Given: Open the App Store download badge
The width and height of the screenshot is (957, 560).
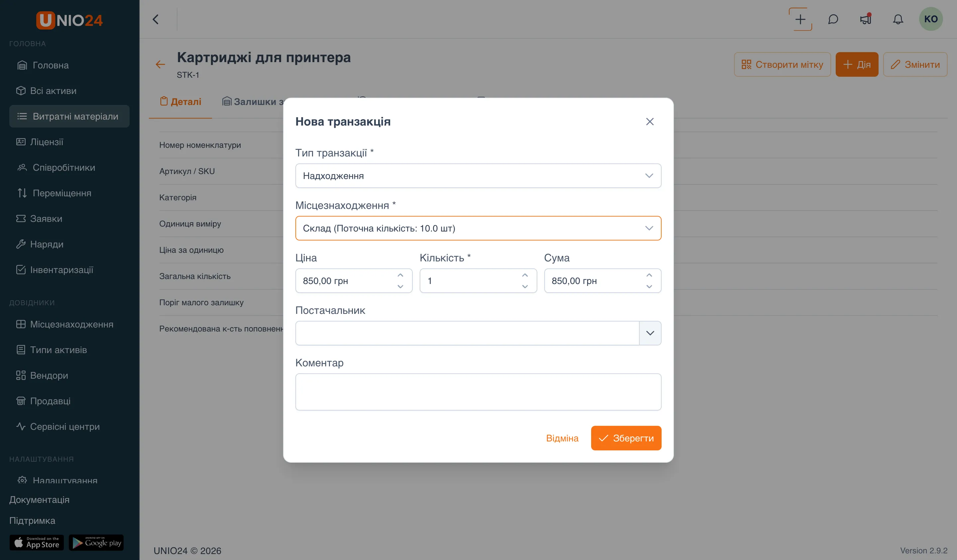Looking at the screenshot, I should [x=37, y=542].
